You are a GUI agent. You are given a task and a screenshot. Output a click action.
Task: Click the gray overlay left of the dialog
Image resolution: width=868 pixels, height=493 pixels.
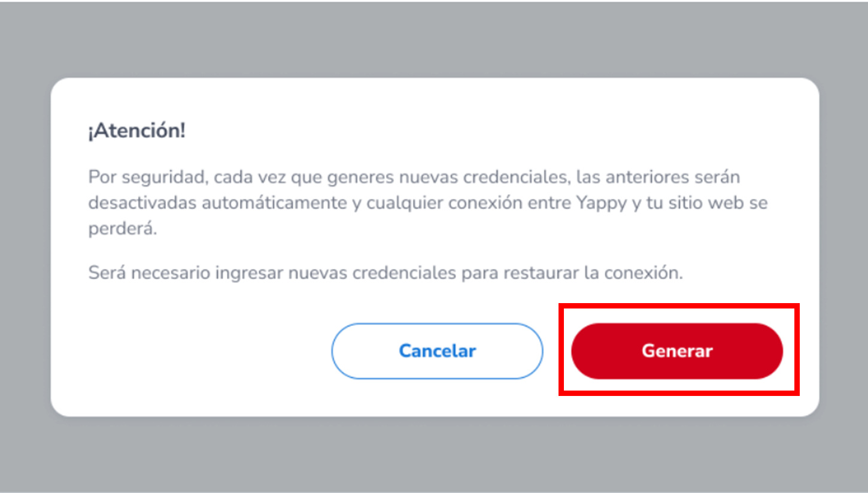25,247
